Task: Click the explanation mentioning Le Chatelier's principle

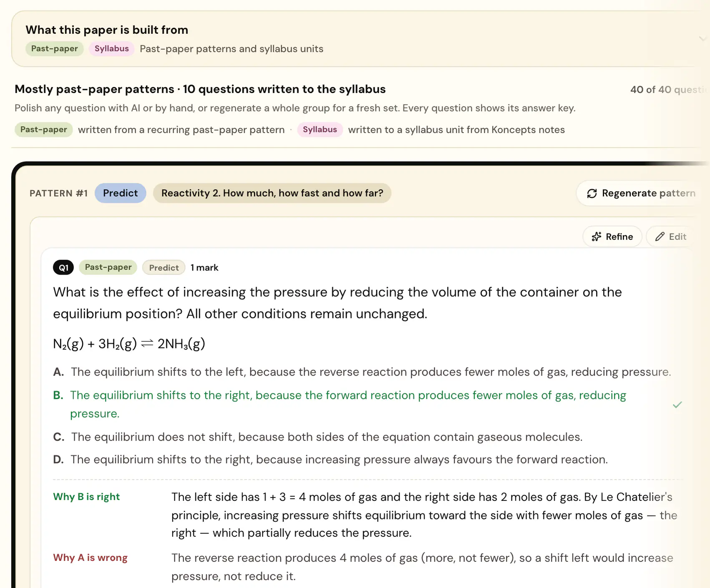Action: pyautogui.click(x=424, y=515)
